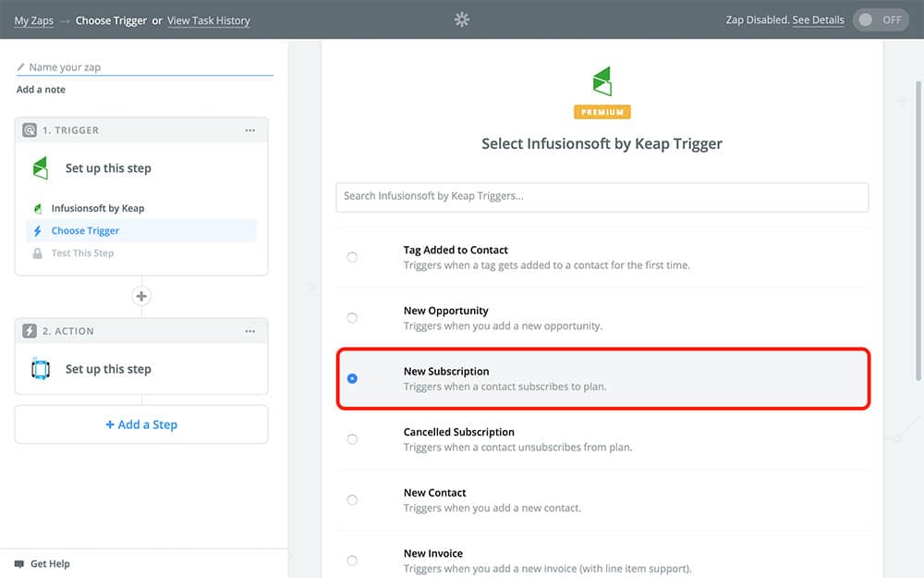
Task: Open View Task History link
Action: pos(208,20)
